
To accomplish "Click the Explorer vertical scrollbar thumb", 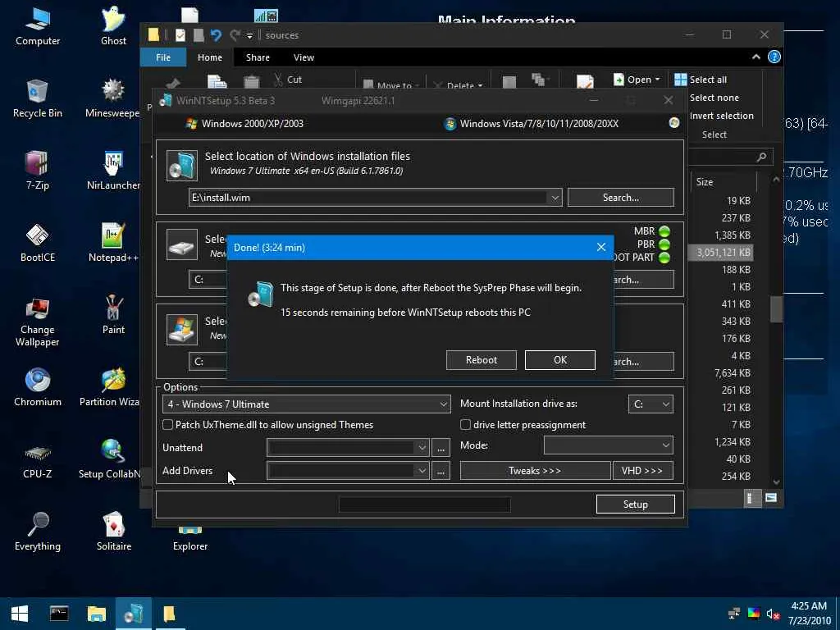I will [776, 309].
